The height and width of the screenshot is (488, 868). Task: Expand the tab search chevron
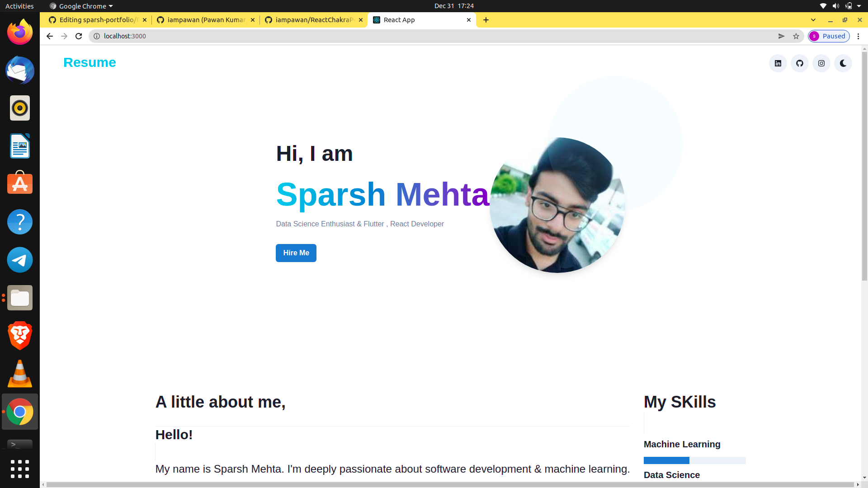[814, 20]
